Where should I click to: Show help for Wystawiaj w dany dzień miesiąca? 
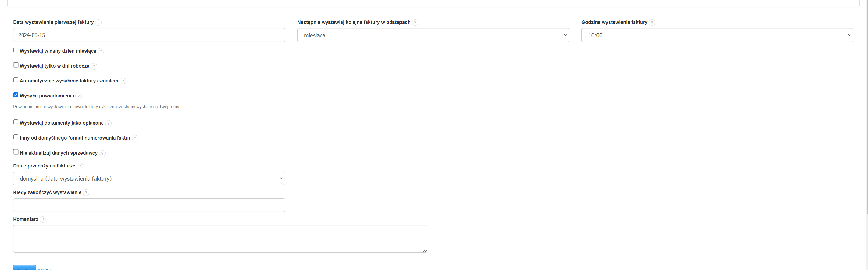(x=101, y=51)
